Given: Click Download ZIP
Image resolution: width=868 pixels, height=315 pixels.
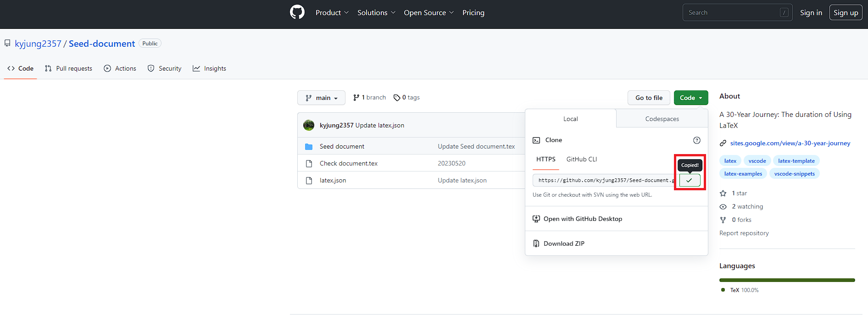Looking at the screenshot, I should click(558, 243).
